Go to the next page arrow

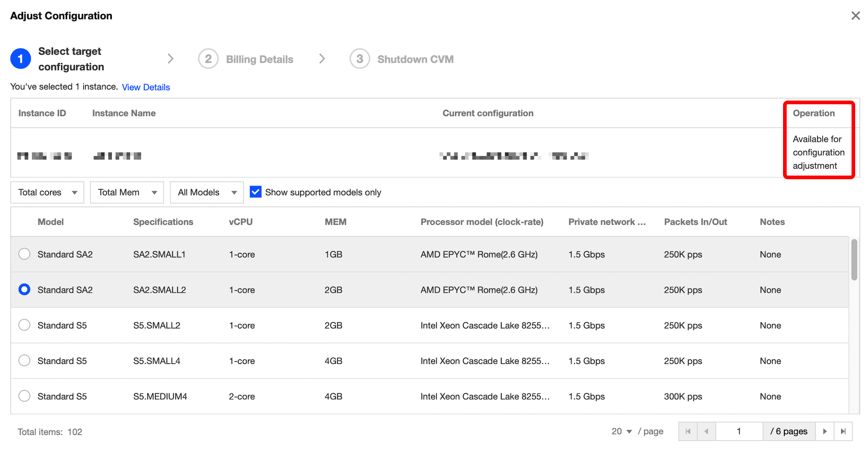click(x=825, y=431)
